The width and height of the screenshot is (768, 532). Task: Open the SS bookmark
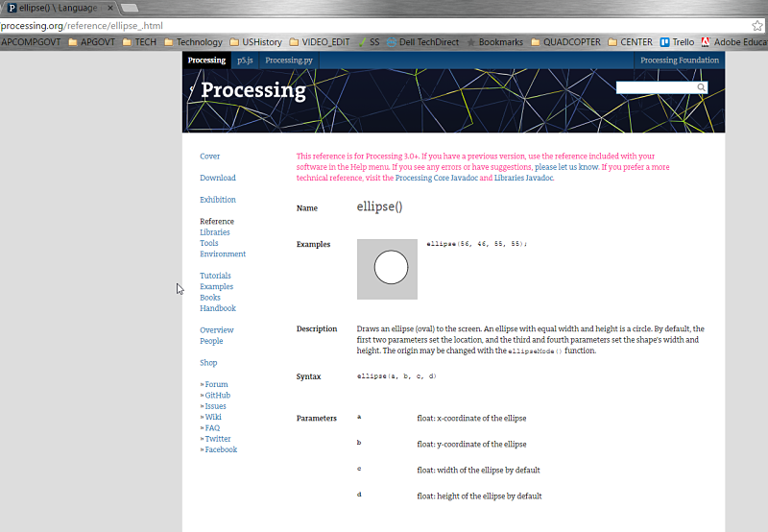coord(369,42)
